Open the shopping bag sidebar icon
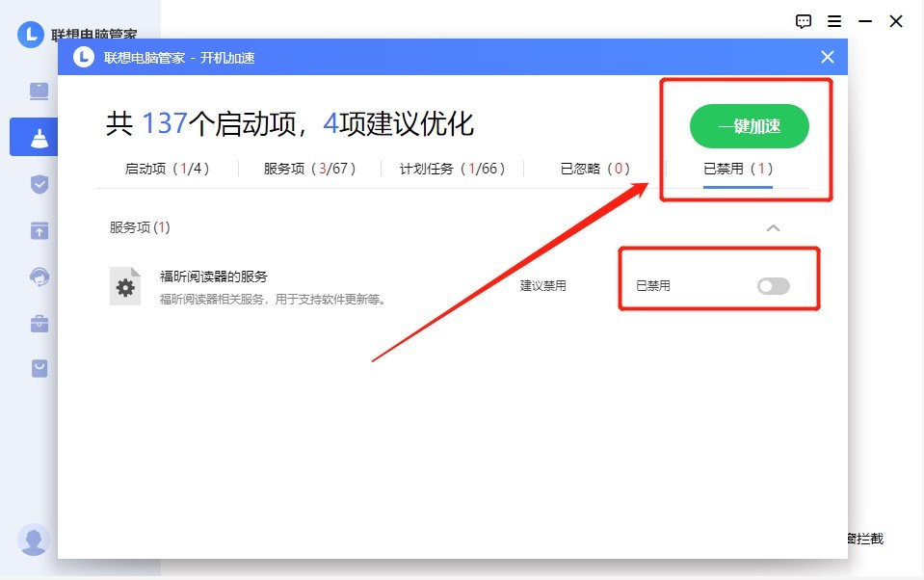Image resolution: width=924 pixels, height=580 pixels. pyautogui.click(x=39, y=368)
